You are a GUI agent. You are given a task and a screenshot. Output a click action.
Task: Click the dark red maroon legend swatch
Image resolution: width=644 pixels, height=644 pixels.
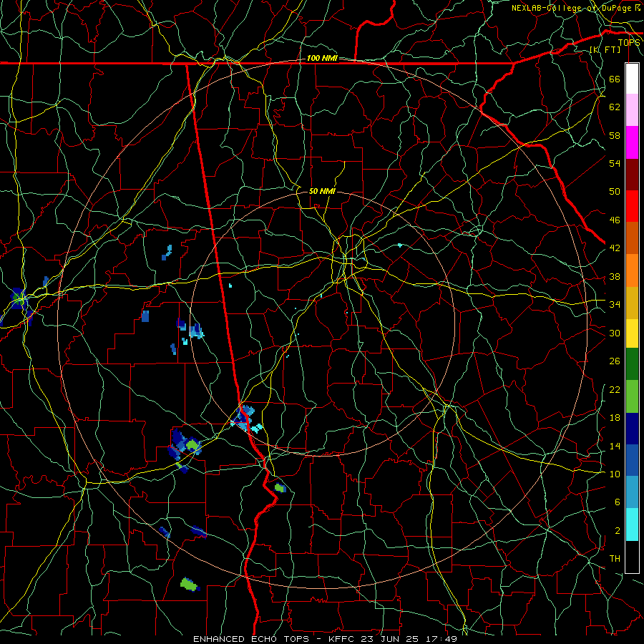pos(632,175)
